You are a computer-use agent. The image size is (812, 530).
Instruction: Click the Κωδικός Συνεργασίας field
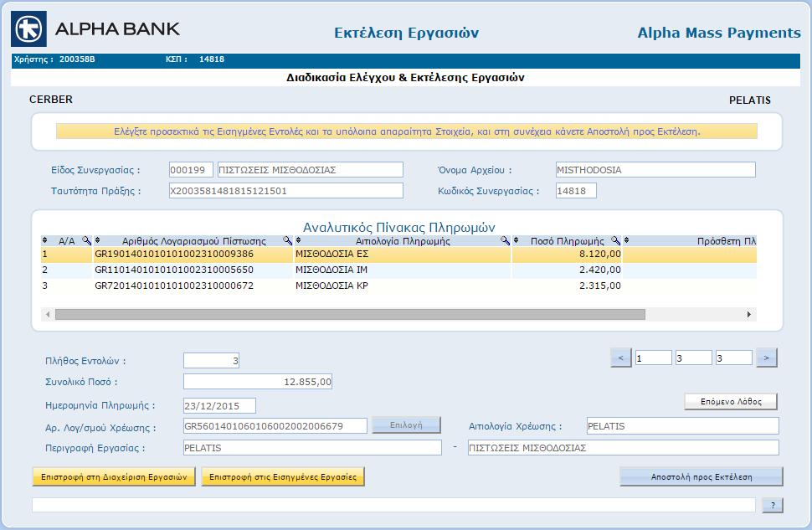click(576, 191)
